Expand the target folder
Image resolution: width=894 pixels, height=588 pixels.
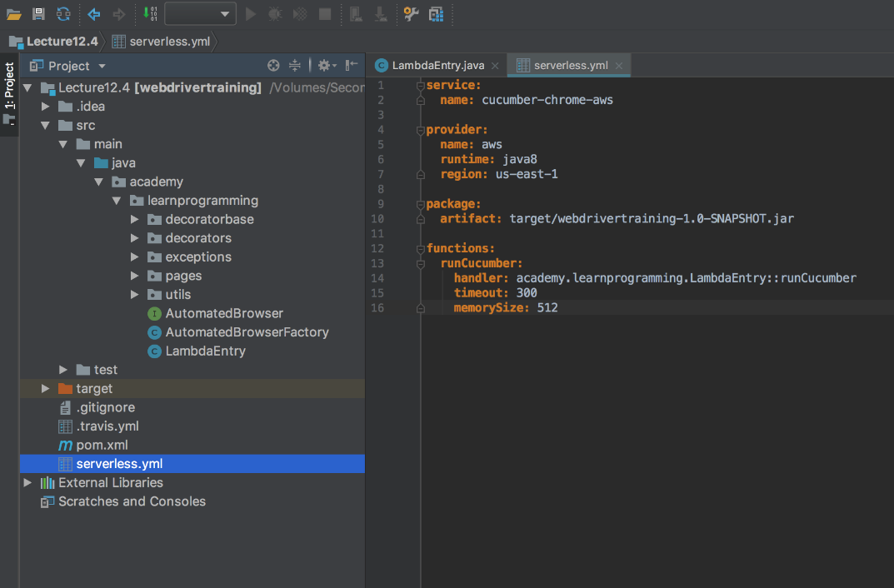tap(46, 389)
